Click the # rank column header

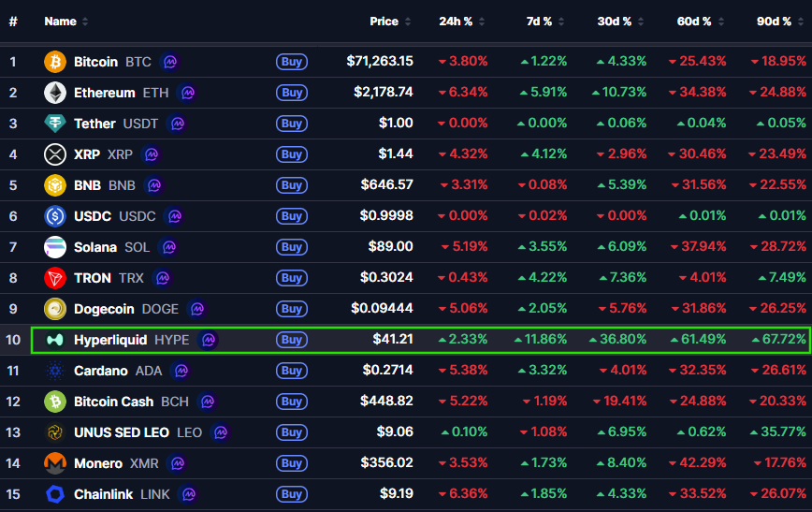coord(13,22)
